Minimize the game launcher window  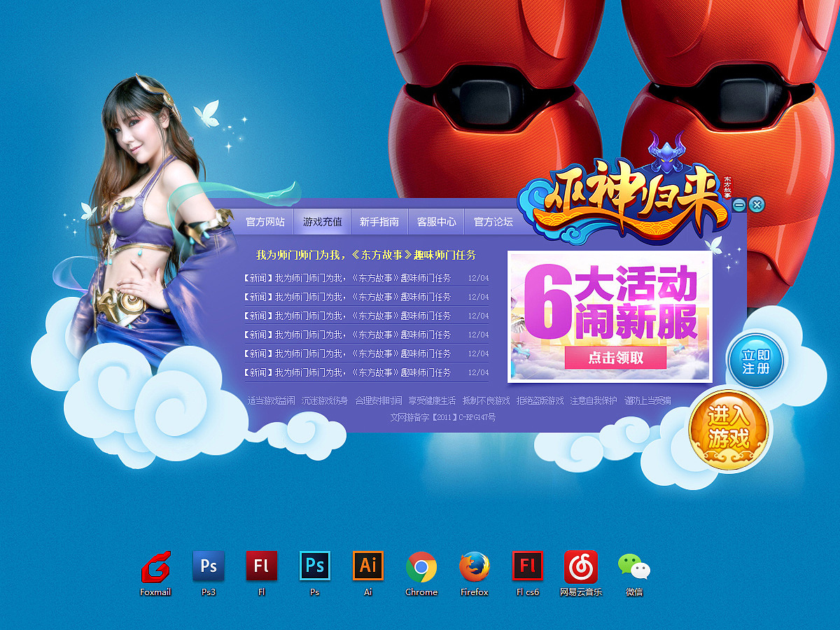739,205
